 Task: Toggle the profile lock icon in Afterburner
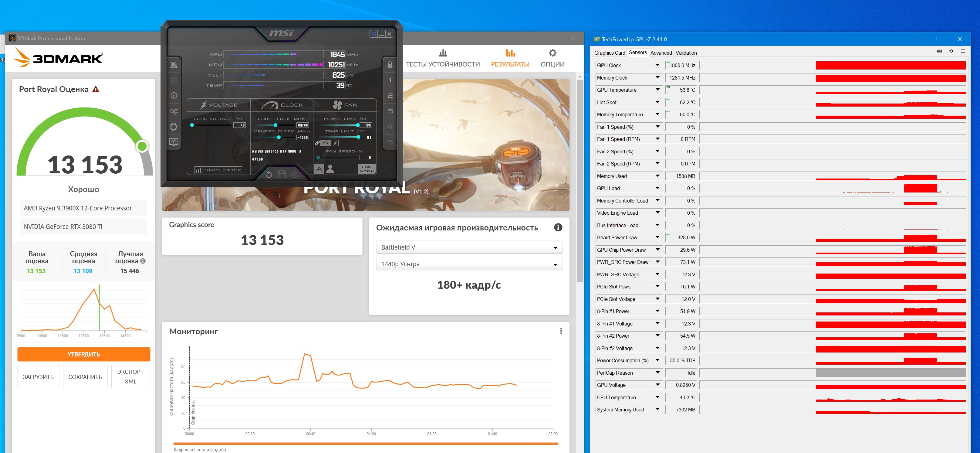390,65
